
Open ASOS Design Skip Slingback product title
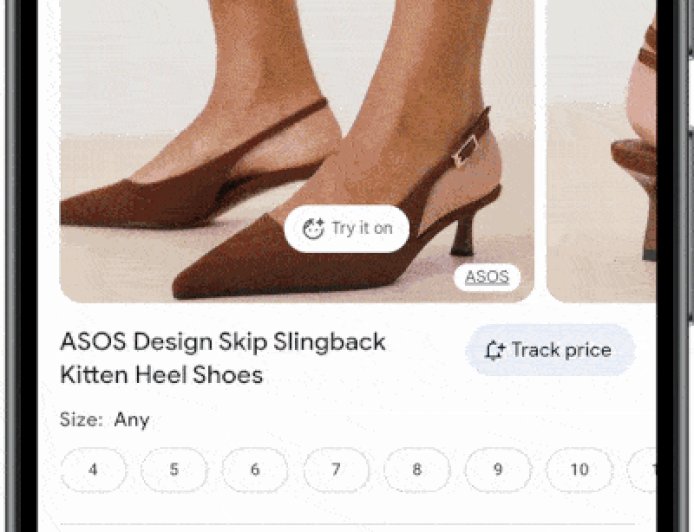coord(223,342)
